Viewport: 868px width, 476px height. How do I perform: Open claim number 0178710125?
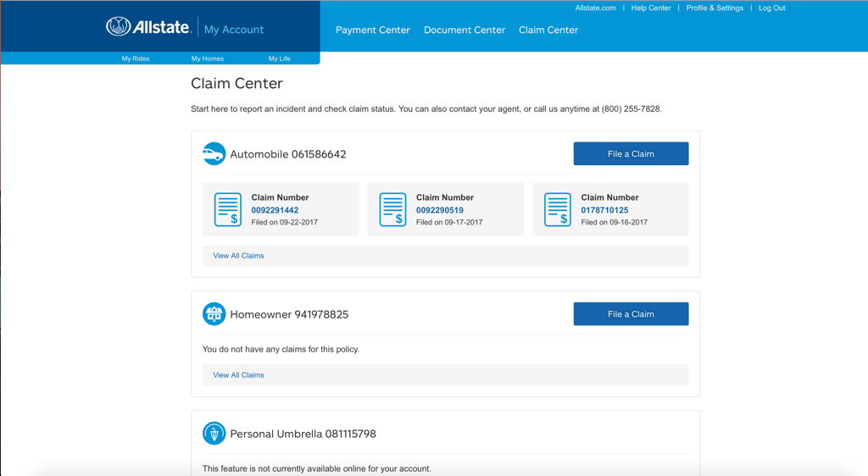click(604, 210)
